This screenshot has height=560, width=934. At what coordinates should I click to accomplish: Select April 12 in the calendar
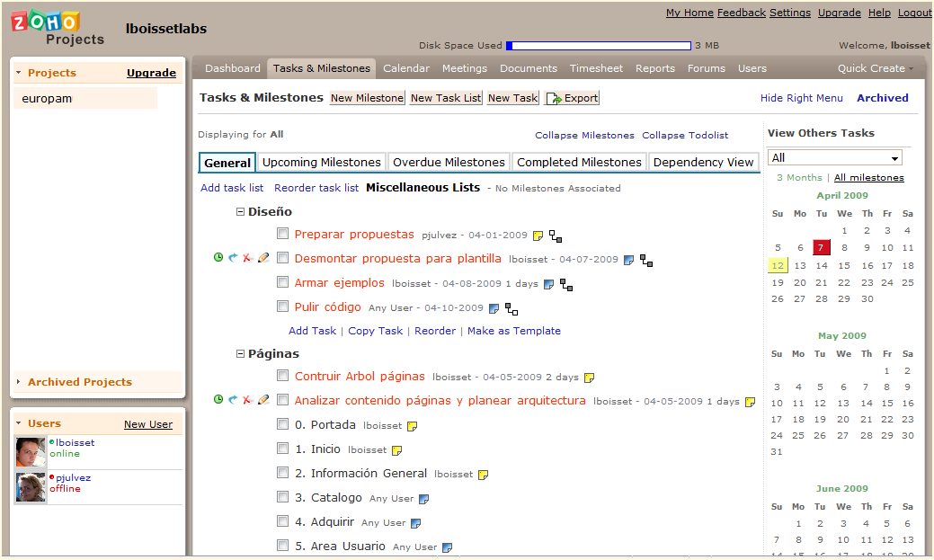tap(778, 265)
